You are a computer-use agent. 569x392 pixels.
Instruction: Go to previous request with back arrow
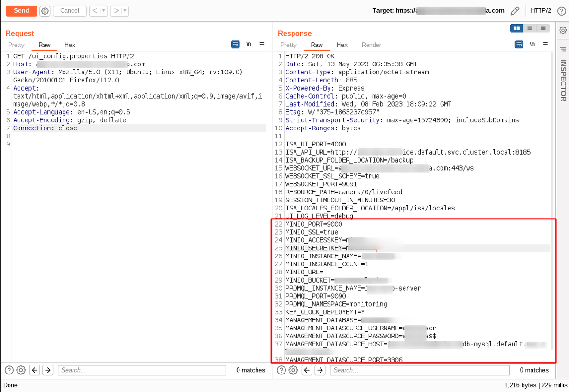click(x=94, y=10)
